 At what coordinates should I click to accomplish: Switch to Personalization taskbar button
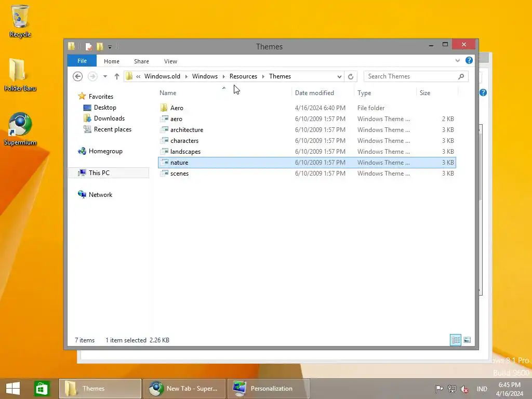tap(269, 389)
